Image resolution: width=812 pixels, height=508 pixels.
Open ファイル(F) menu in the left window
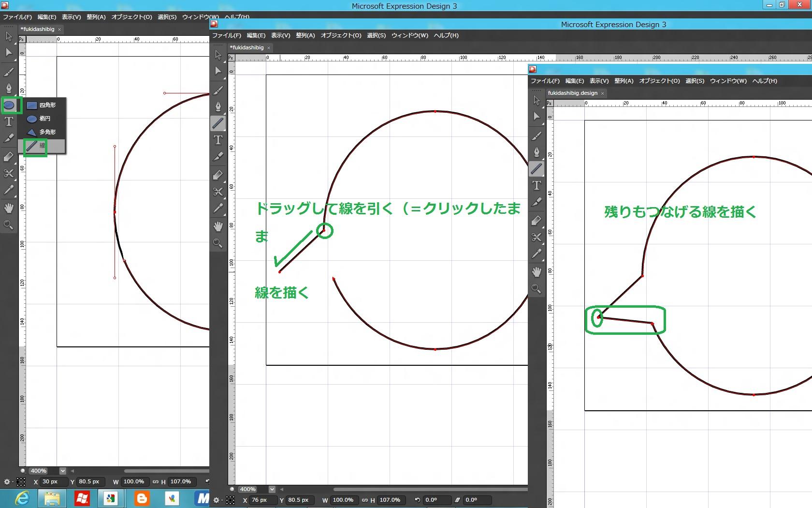[17, 17]
